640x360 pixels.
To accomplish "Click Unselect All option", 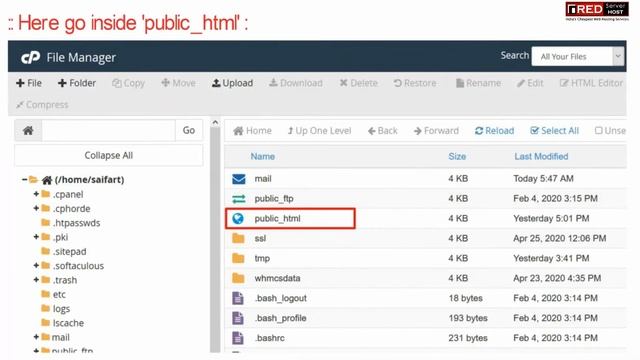I will click(x=610, y=131).
